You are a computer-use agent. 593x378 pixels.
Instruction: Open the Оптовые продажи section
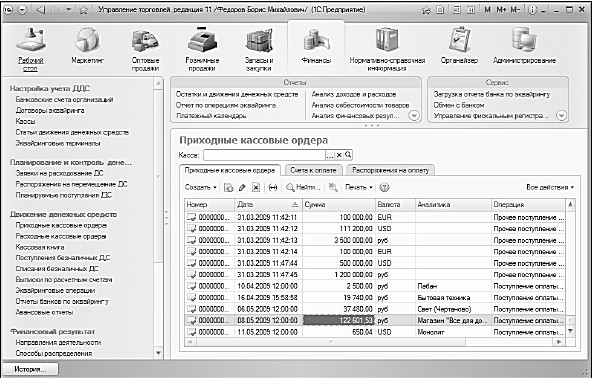point(145,49)
